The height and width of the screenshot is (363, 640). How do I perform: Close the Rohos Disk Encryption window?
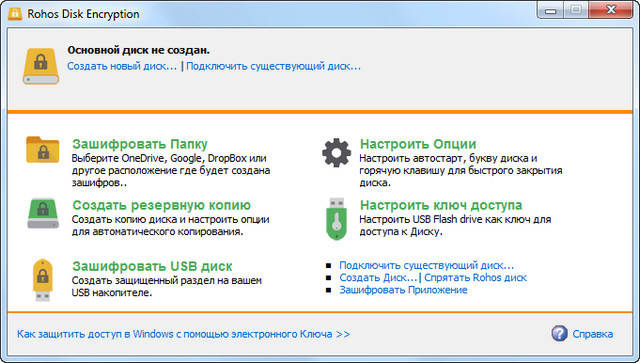[611, 10]
